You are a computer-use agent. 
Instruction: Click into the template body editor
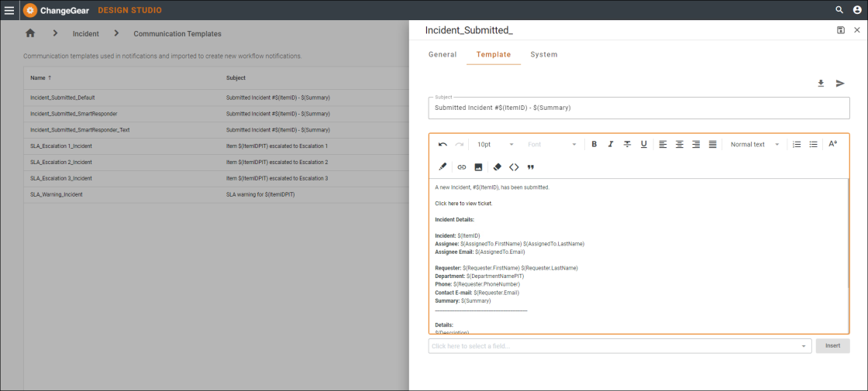(x=638, y=256)
